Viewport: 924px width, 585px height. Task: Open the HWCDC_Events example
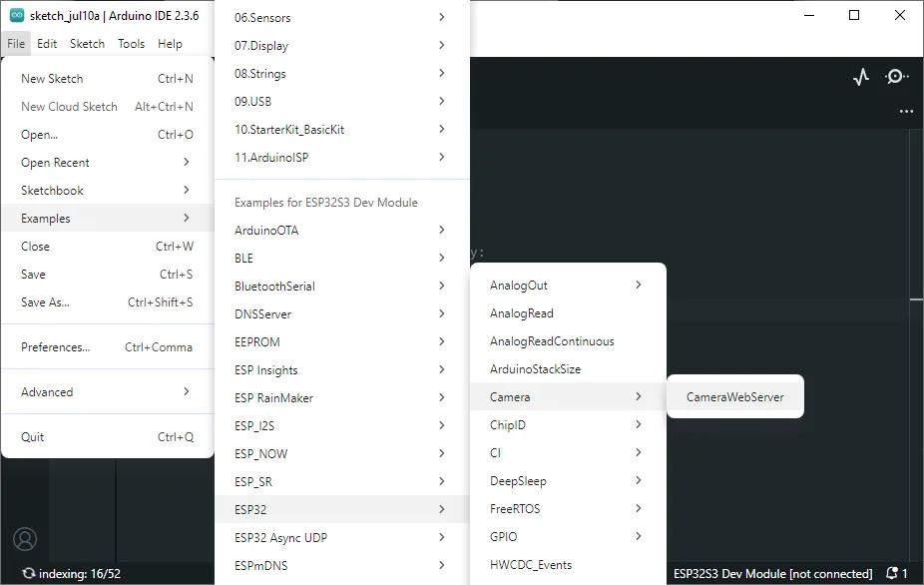(568, 565)
